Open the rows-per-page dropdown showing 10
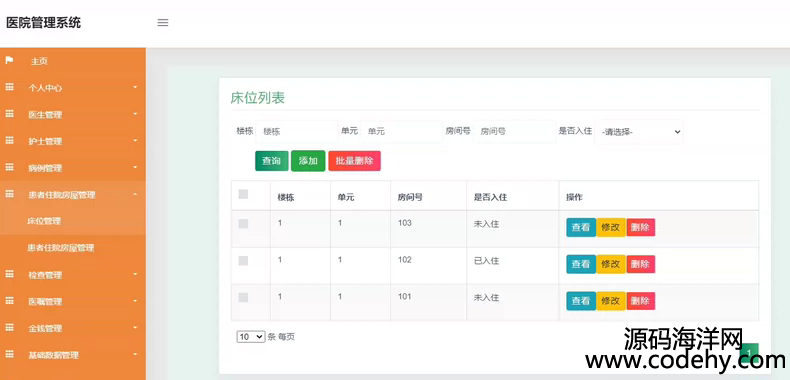The height and width of the screenshot is (380, 790). [251, 337]
